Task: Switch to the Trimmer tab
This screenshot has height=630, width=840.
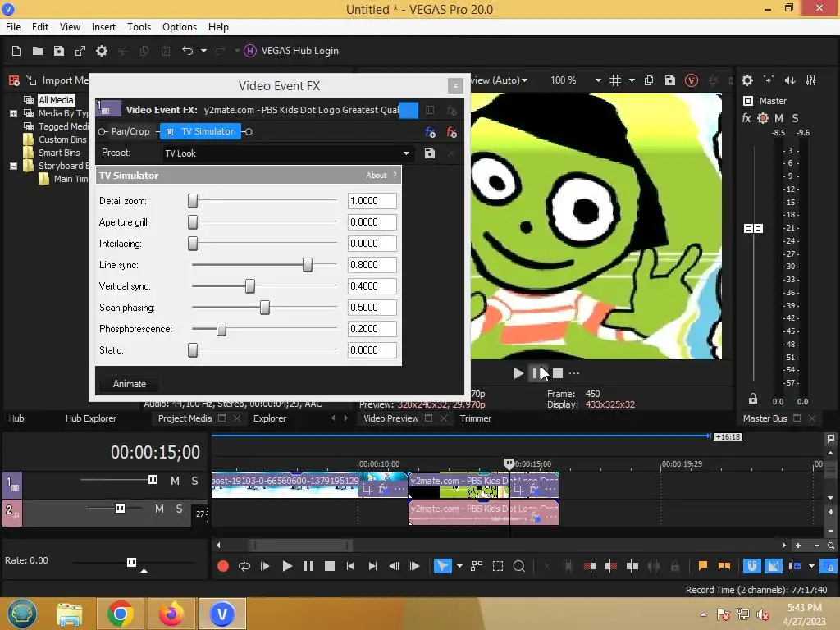Action: tap(475, 418)
